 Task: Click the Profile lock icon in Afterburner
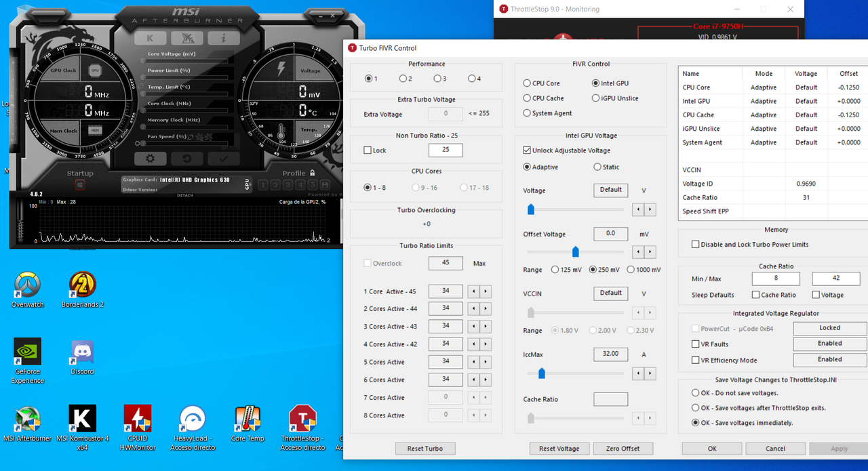click(x=312, y=173)
